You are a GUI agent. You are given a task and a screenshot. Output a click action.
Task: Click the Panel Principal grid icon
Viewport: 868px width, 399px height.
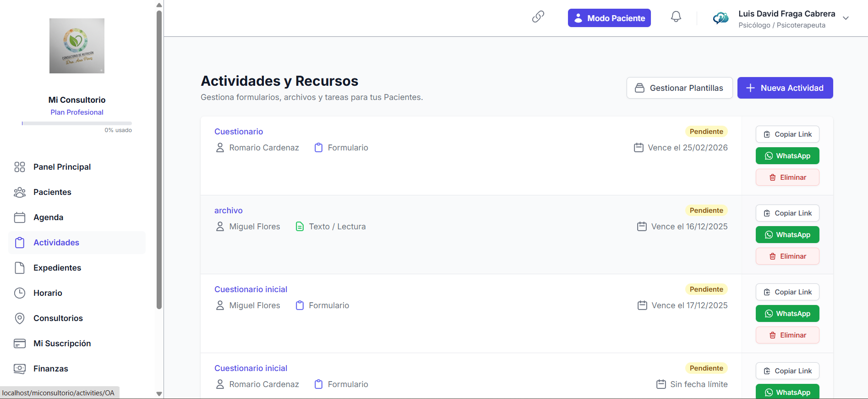(20, 167)
